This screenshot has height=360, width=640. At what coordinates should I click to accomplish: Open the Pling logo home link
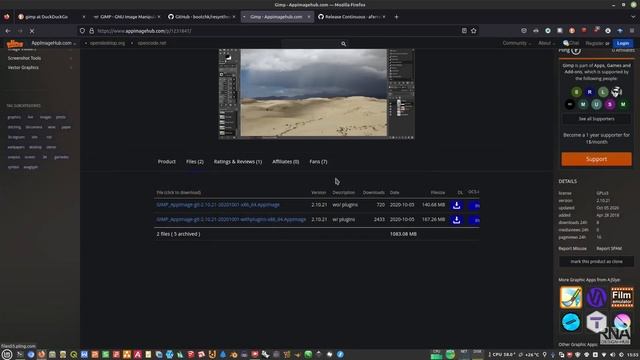15,43
